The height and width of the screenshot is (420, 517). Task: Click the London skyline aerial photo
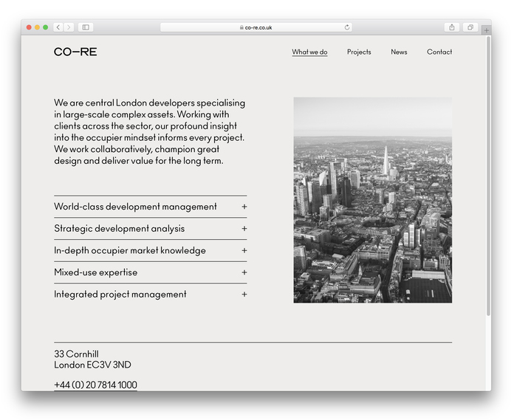tap(372, 200)
